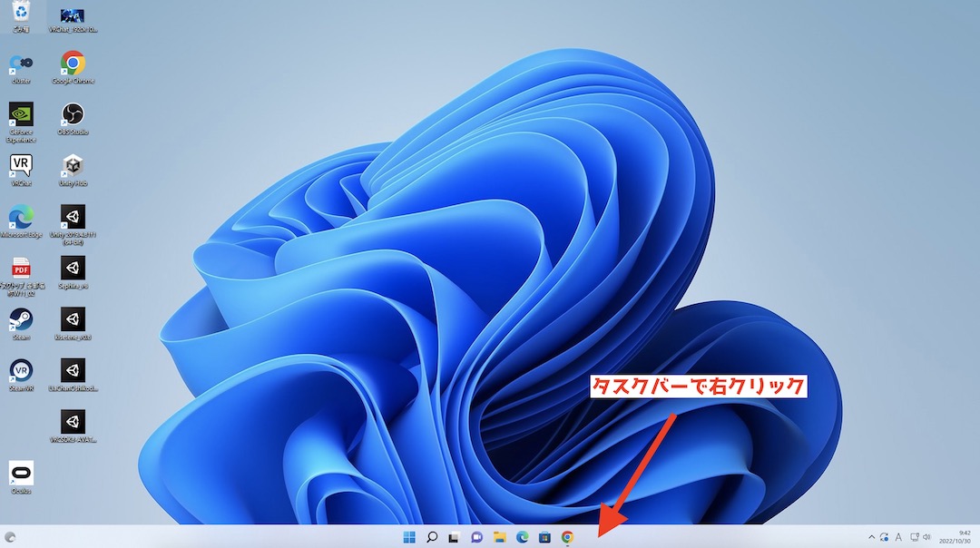The height and width of the screenshot is (548, 980).
Task: Select the PDF file on the desktop
Action: click(21, 269)
